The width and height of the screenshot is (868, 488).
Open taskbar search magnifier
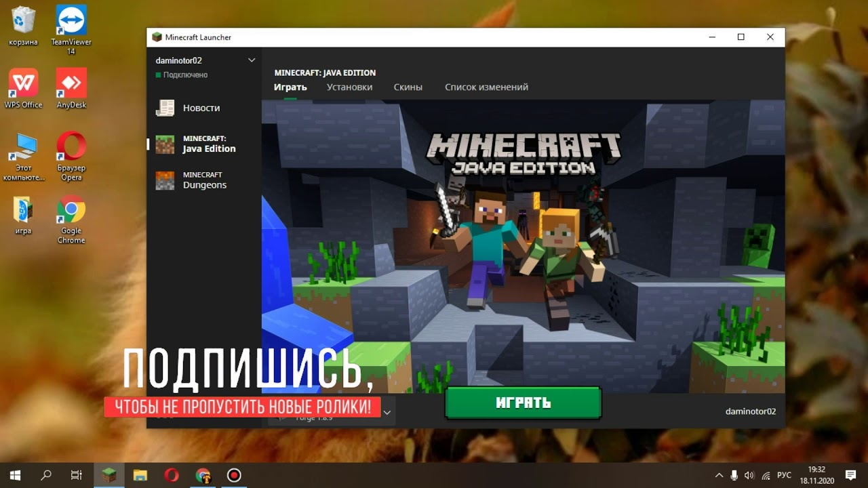tap(46, 475)
